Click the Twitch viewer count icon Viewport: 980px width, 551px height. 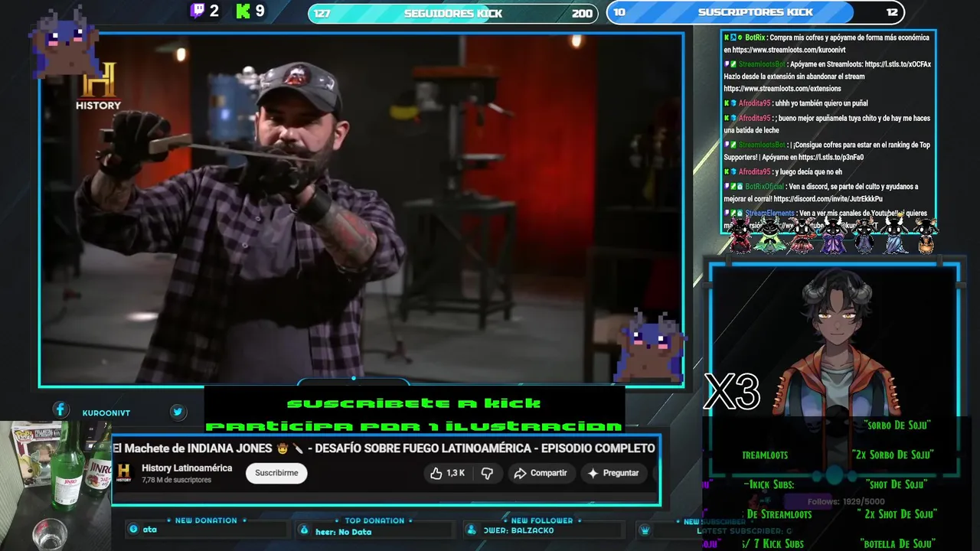[198, 11]
